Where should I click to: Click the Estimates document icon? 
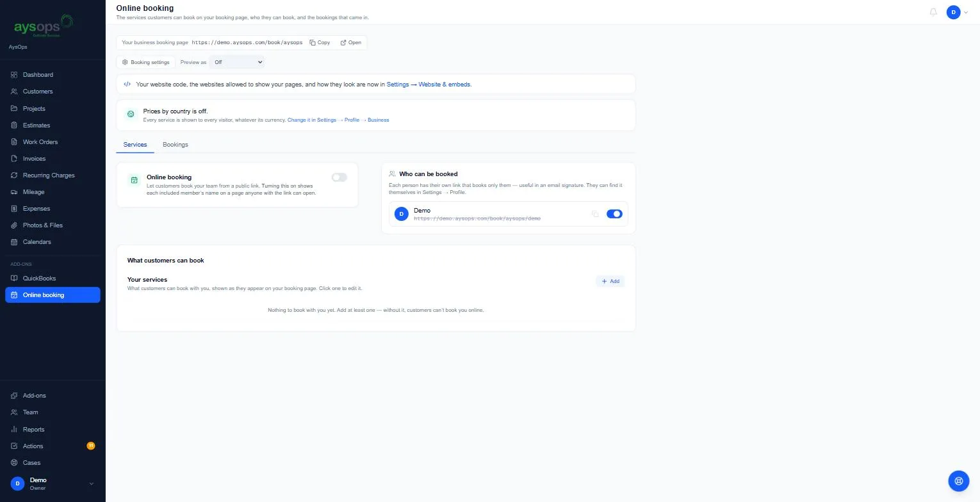click(x=14, y=125)
